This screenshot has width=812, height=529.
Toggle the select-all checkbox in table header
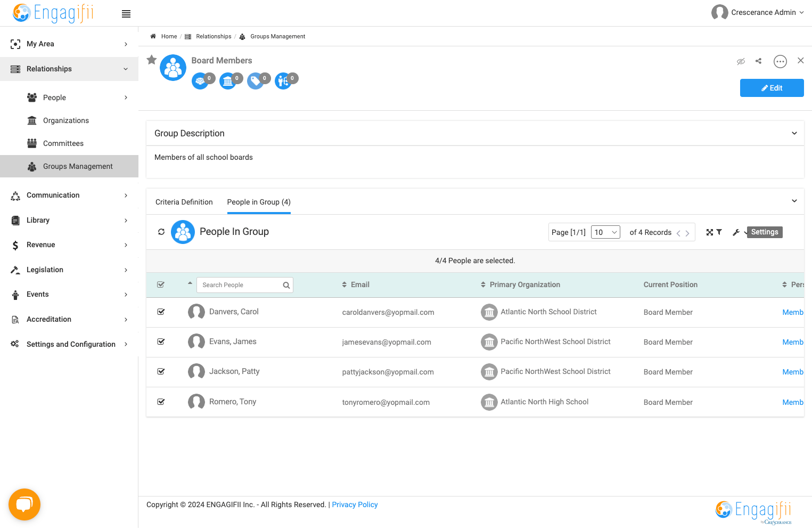161,285
